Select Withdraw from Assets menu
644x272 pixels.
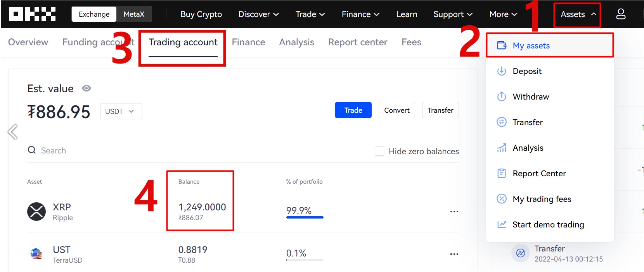point(550,96)
